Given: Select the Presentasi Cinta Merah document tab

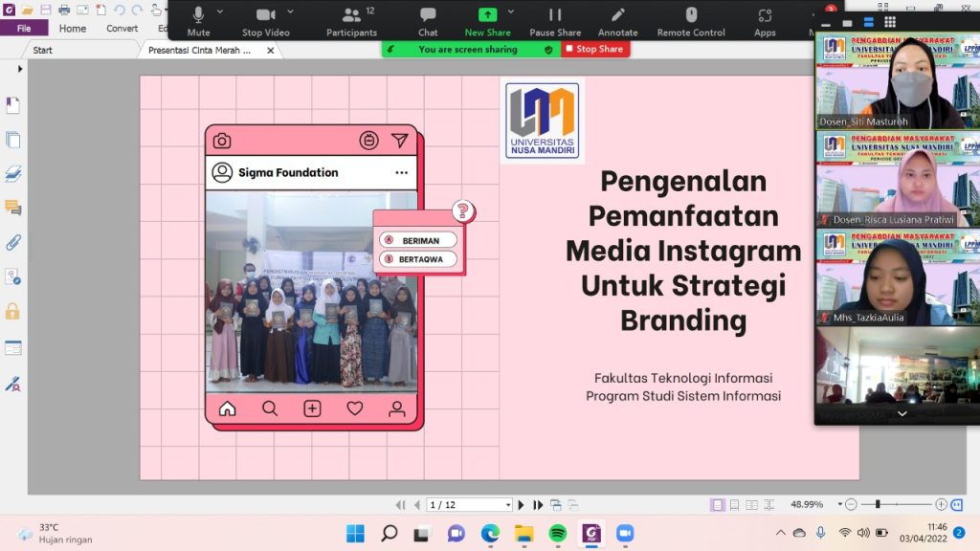Looking at the screenshot, I should 199,50.
